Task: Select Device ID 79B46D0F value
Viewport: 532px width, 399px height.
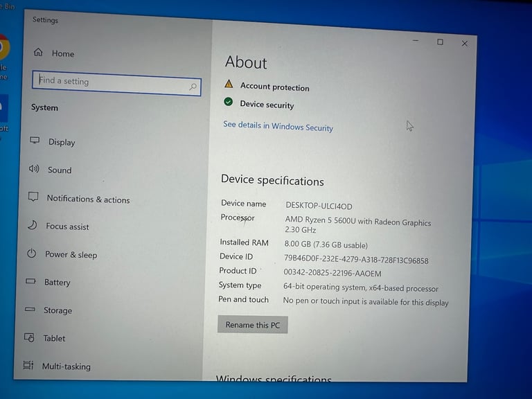Action: [x=356, y=260]
